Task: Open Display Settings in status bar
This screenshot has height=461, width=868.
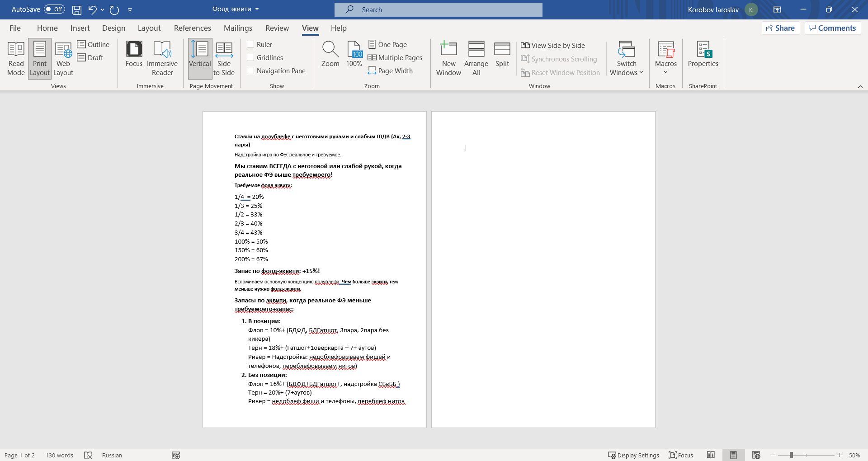Action: click(x=633, y=455)
